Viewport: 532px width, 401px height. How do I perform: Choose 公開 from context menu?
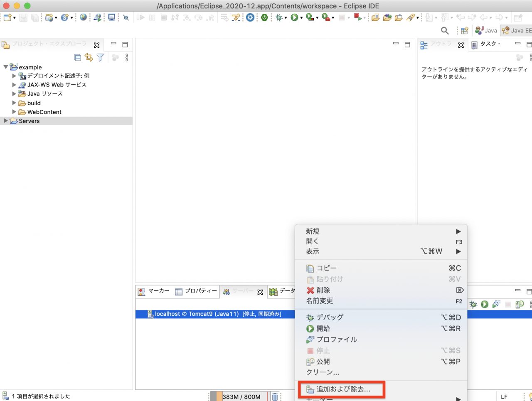click(381, 362)
